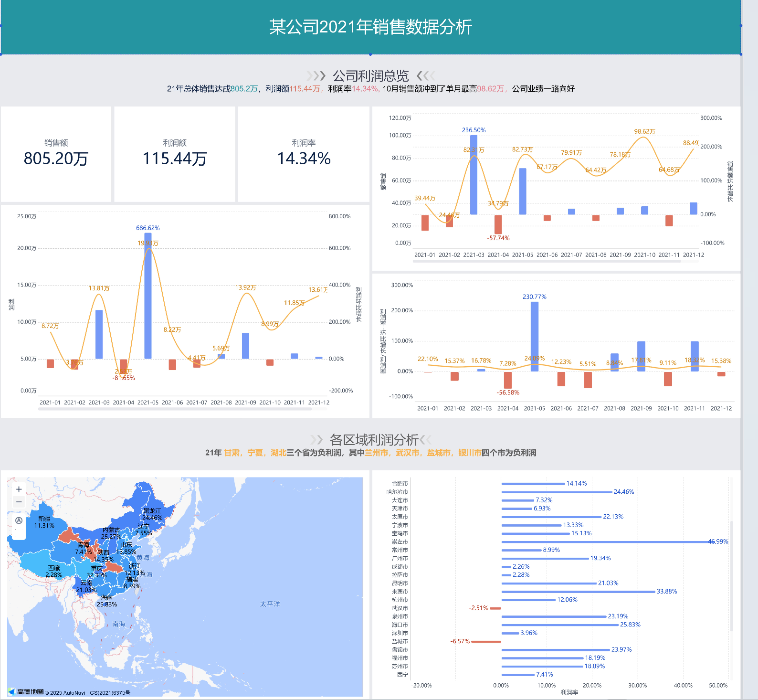
Task: Click the horizontal scrollbar under the monthly sales chart
Action: pyautogui.click(x=547, y=261)
